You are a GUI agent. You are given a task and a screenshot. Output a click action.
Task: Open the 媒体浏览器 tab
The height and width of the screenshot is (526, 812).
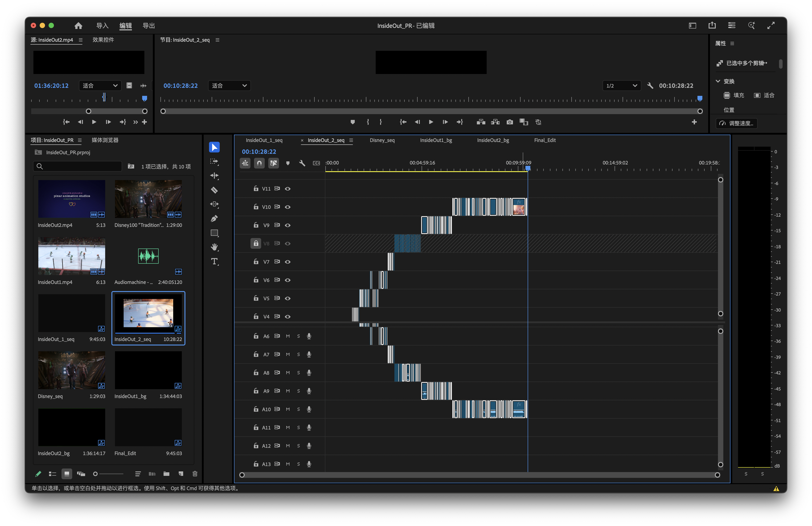[x=105, y=140]
